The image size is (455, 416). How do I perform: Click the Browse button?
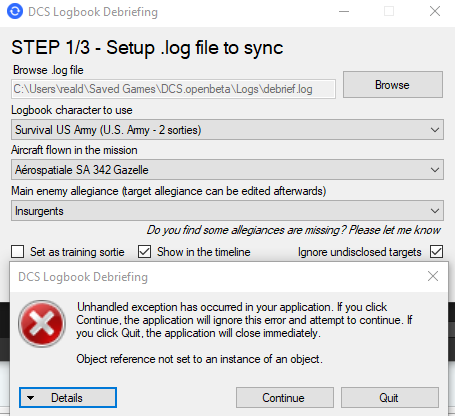(x=393, y=85)
